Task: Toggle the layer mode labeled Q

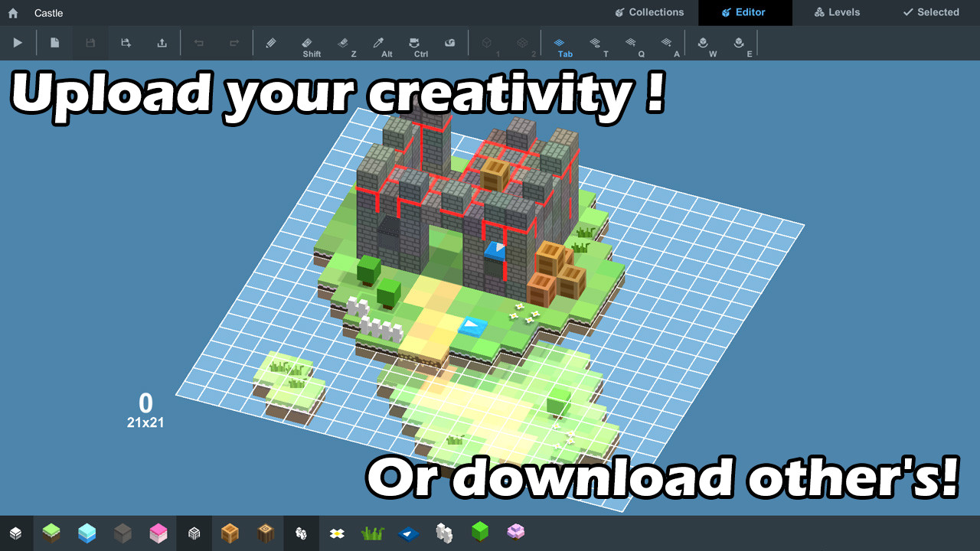Action: click(630, 43)
